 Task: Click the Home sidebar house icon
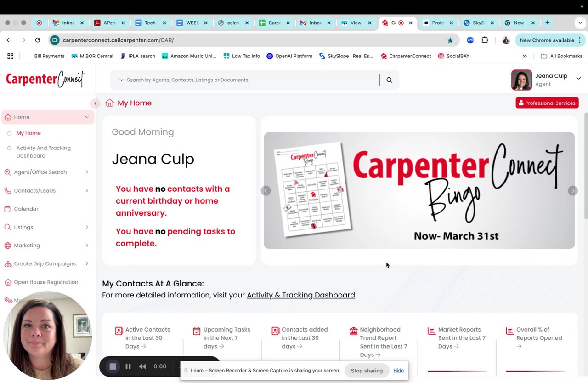8,117
